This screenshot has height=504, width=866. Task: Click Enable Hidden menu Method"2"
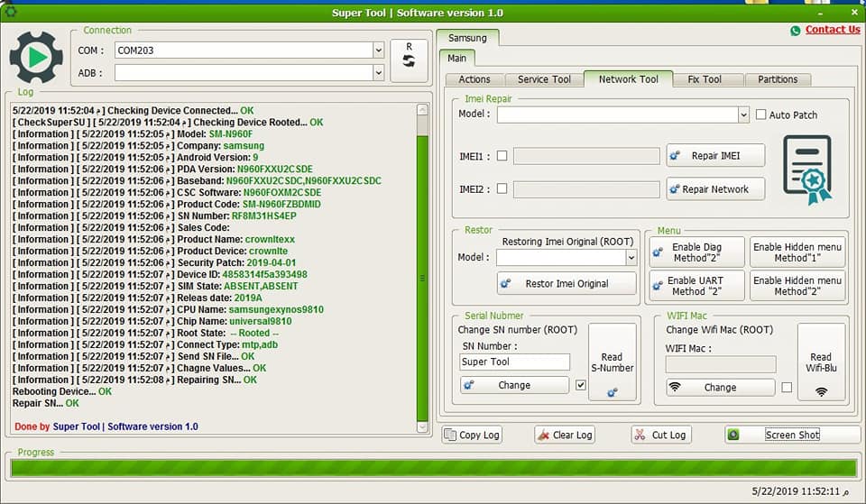point(797,286)
